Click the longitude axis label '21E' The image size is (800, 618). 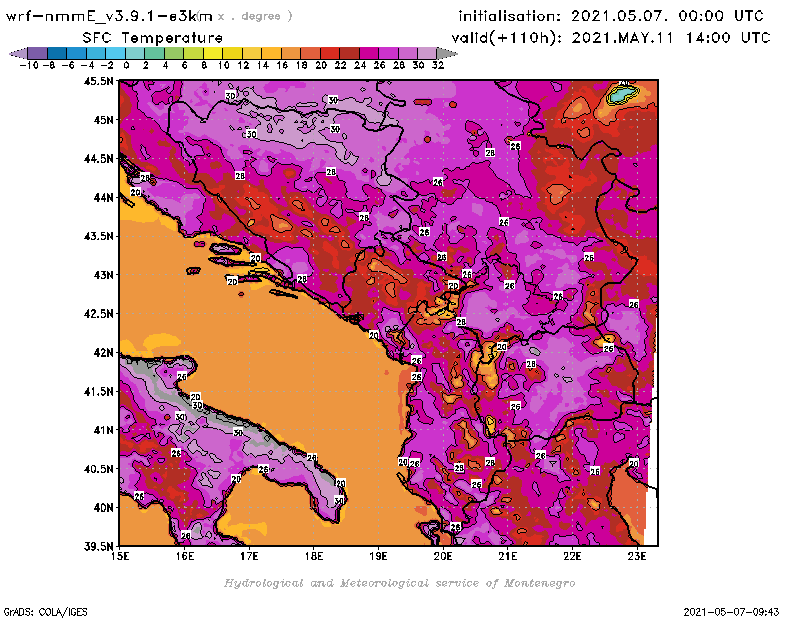point(508,556)
